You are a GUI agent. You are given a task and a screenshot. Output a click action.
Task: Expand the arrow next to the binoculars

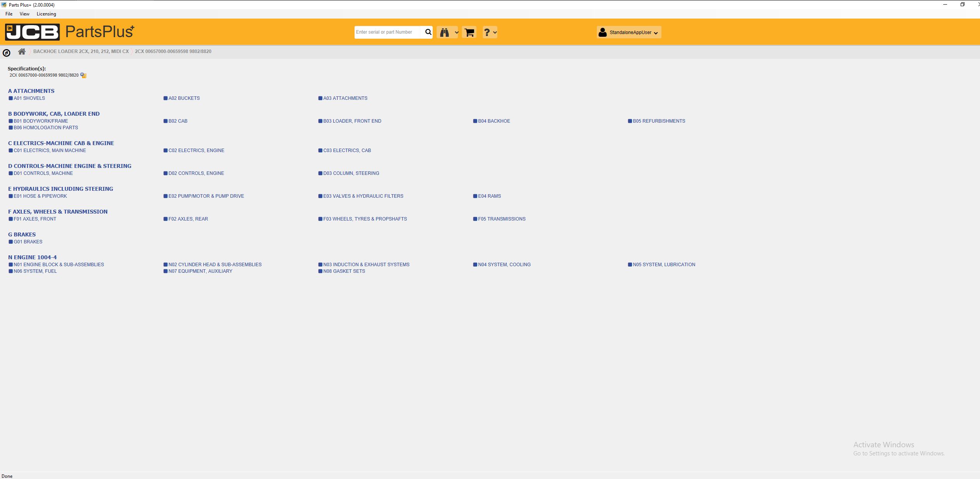(456, 33)
